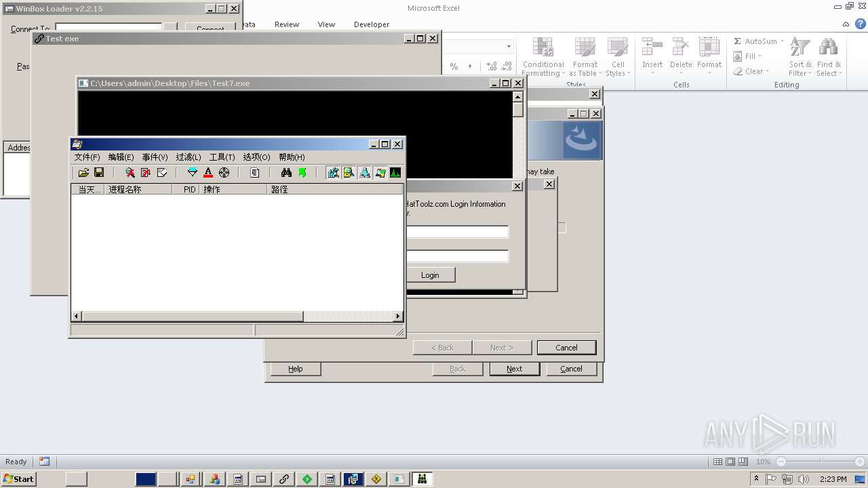868x488 pixels.
Task: Open the 工具(T) menu
Action: click(222, 157)
